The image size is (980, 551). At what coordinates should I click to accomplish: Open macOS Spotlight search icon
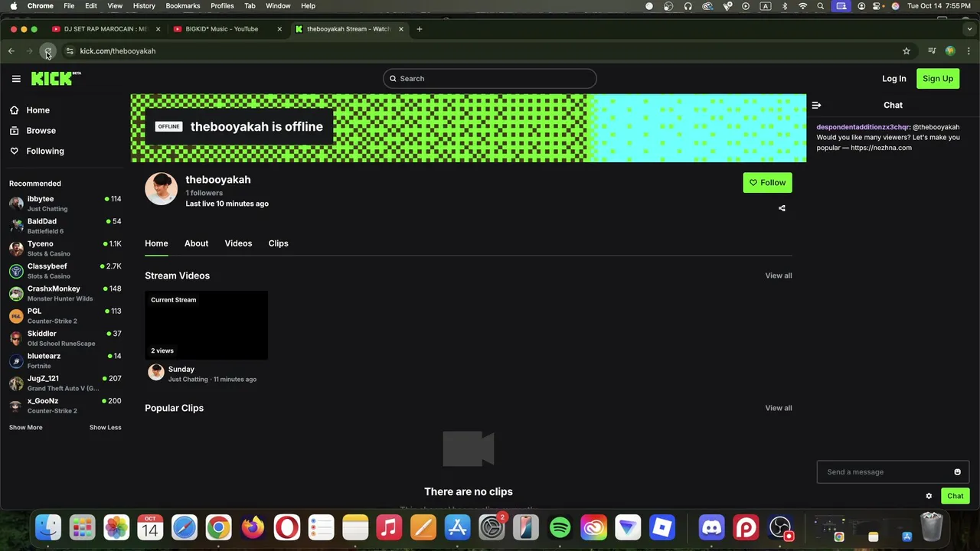[821, 6]
